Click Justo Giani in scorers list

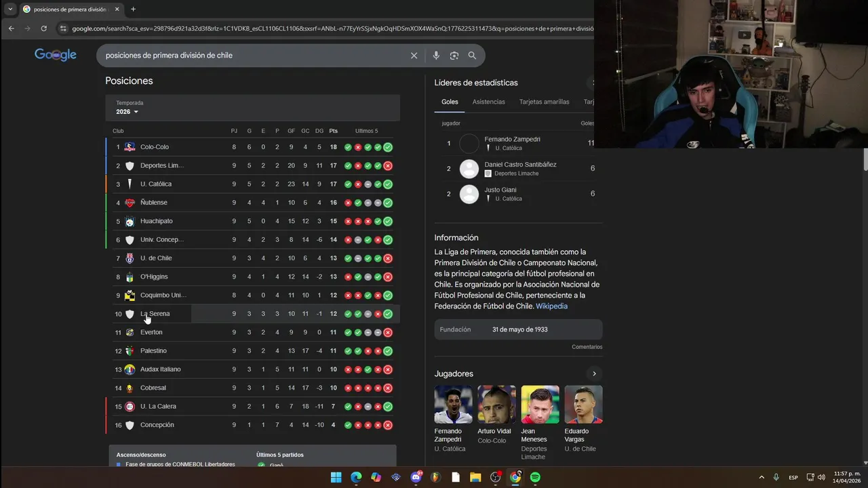pos(500,190)
